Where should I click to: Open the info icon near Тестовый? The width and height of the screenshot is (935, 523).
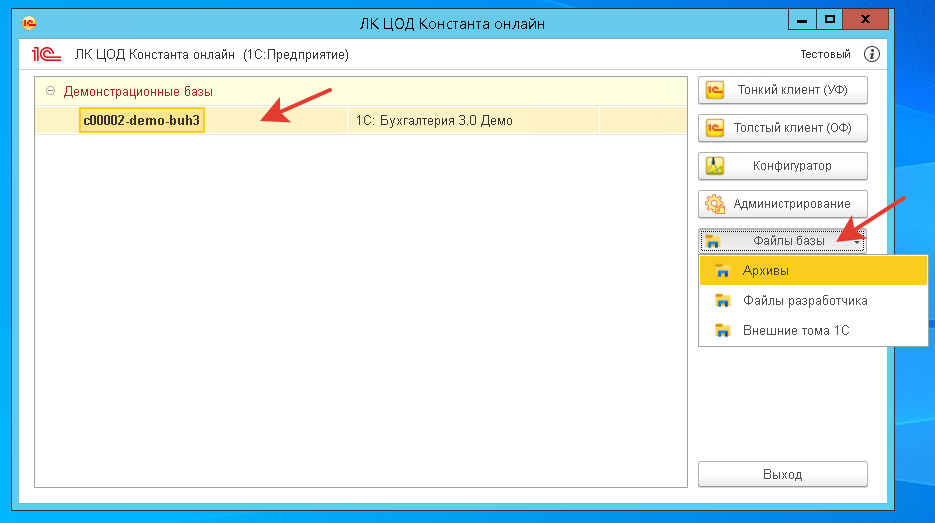click(x=872, y=54)
